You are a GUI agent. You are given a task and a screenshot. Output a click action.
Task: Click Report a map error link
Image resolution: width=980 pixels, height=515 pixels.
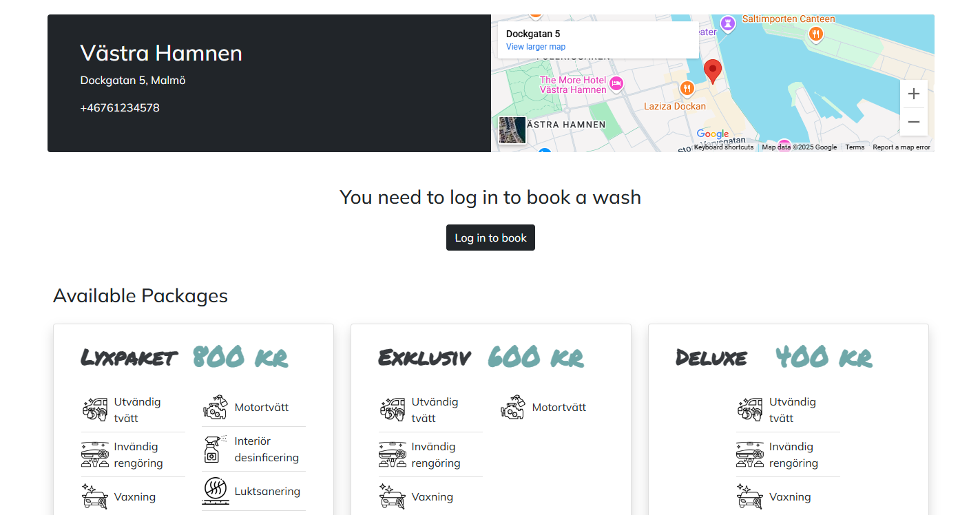[x=901, y=147]
